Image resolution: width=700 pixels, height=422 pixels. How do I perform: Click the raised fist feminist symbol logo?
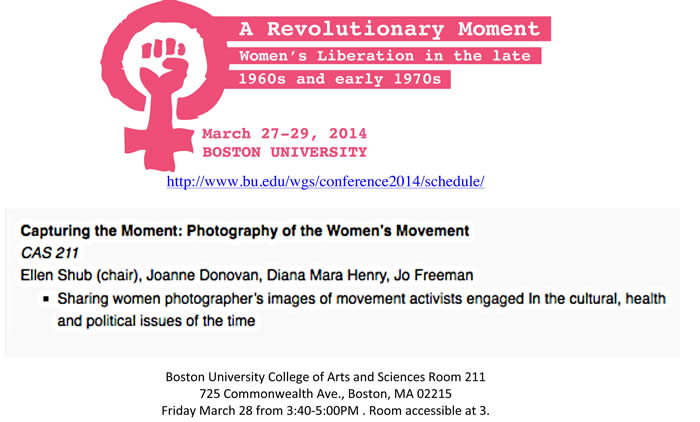[x=163, y=80]
